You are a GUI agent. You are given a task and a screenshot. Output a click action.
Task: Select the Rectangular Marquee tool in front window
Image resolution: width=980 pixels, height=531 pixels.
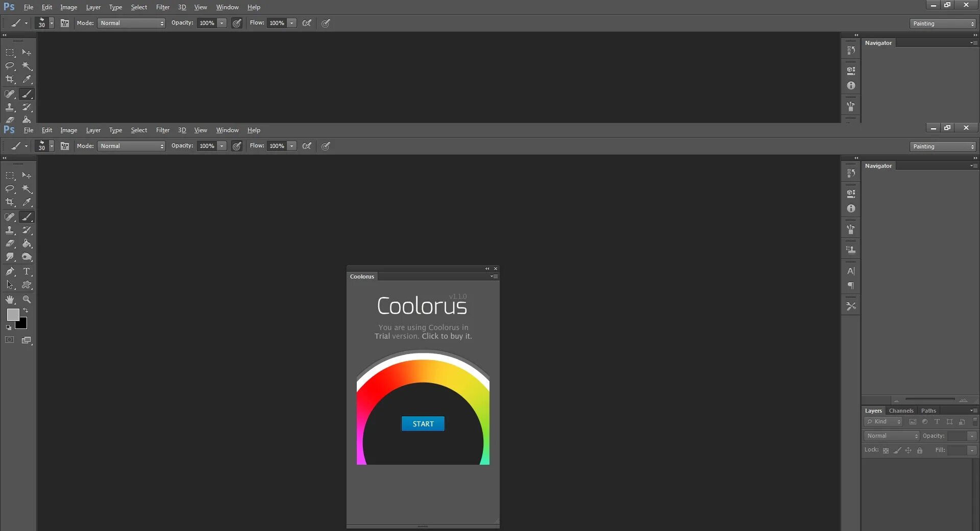[10, 175]
